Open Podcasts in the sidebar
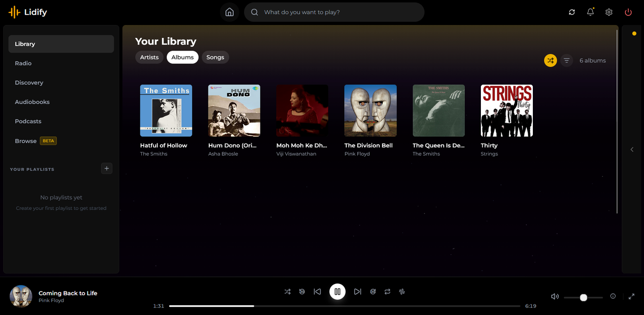This screenshot has width=644, height=315. (x=61, y=121)
